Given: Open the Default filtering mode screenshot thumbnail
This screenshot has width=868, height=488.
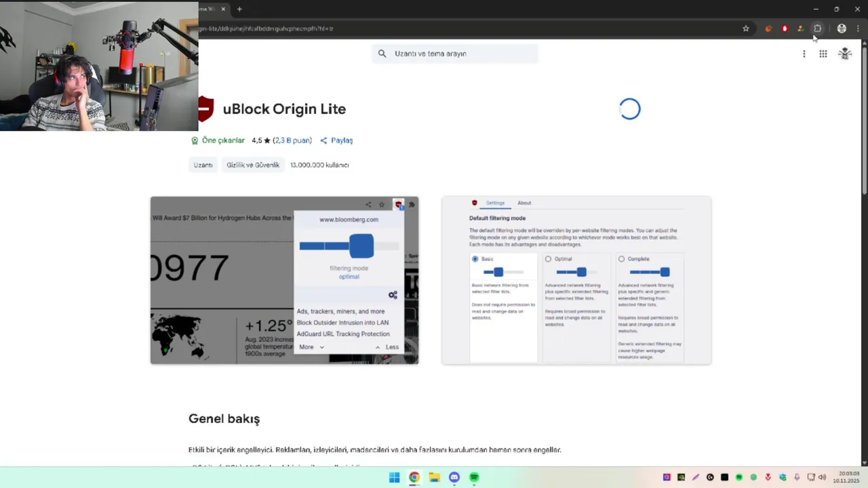Looking at the screenshot, I should tap(576, 280).
